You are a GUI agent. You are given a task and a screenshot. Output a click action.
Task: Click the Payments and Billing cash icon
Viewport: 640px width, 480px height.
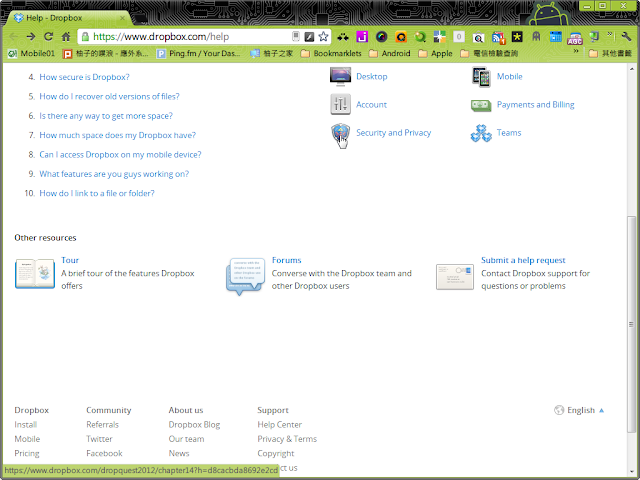[x=481, y=105]
